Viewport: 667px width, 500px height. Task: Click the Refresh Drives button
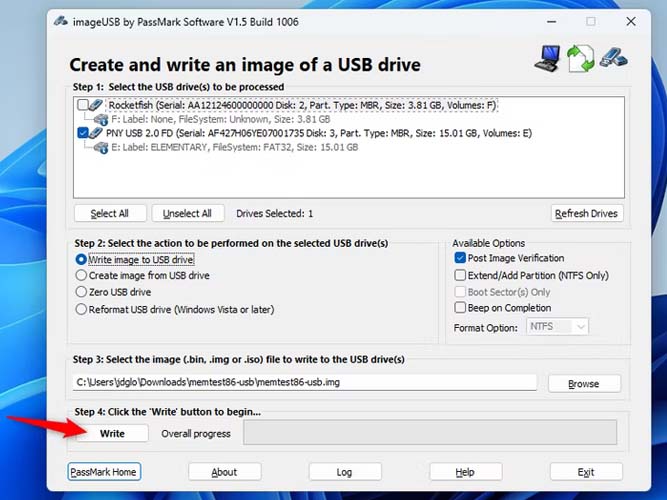(587, 213)
